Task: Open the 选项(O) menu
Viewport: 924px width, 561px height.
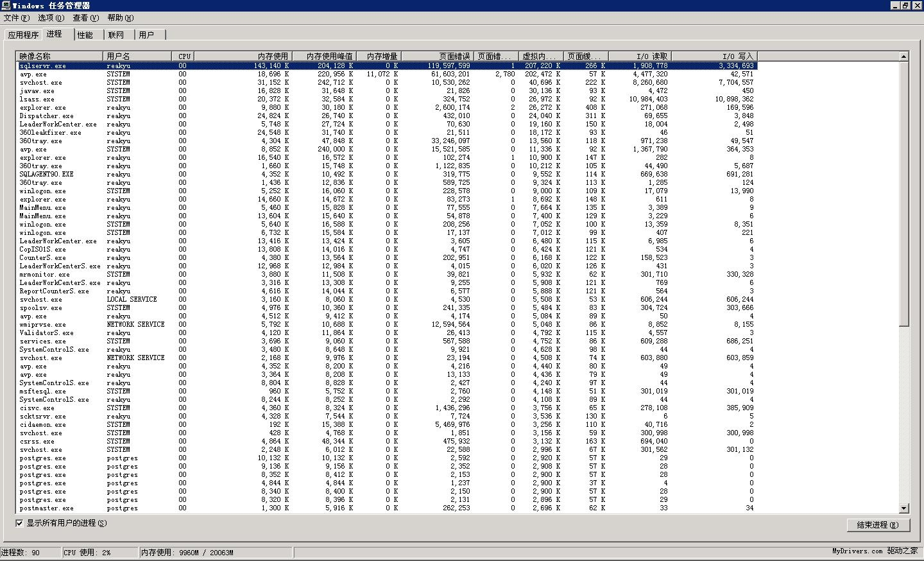Action: pyautogui.click(x=51, y=18)
